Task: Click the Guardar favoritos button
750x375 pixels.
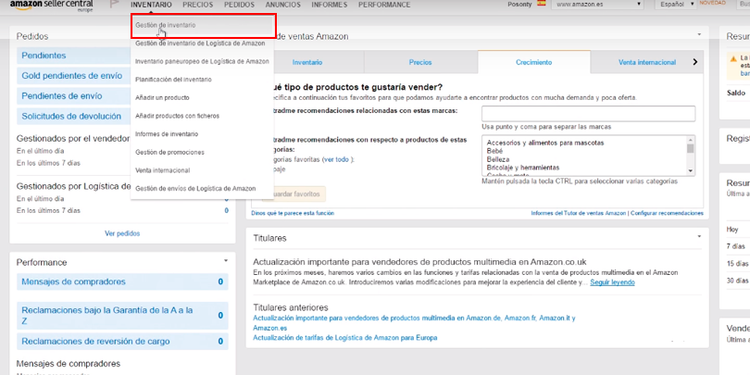Action: coord(298,194)
